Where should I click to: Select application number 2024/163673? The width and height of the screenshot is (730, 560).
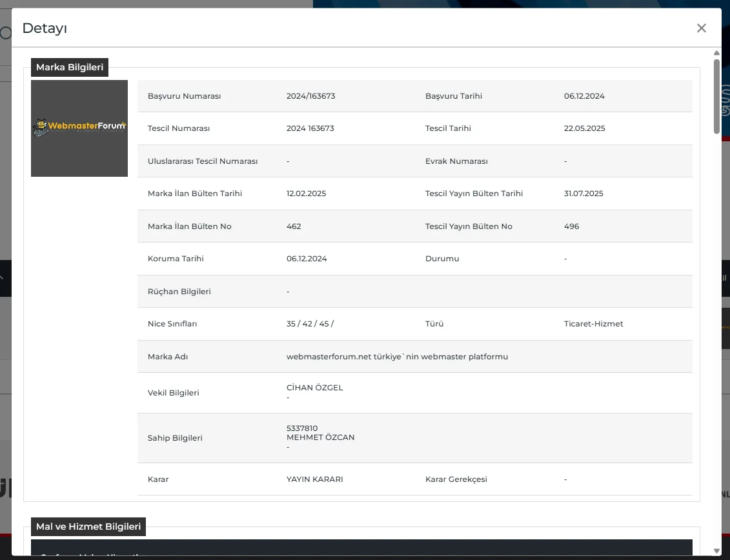click(x=310, y=96)
